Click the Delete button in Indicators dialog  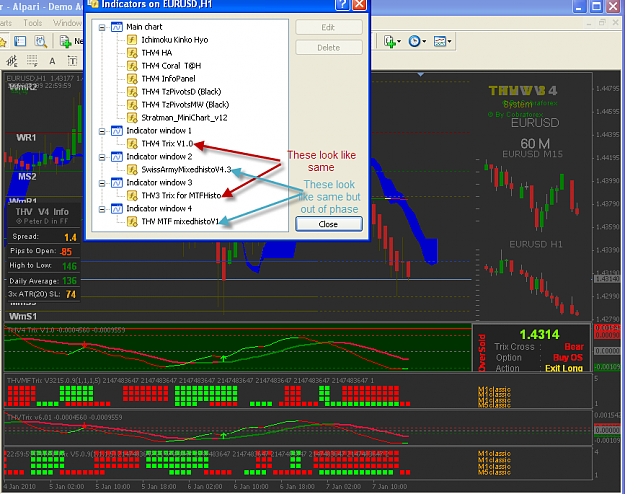(x=329, y=48)
